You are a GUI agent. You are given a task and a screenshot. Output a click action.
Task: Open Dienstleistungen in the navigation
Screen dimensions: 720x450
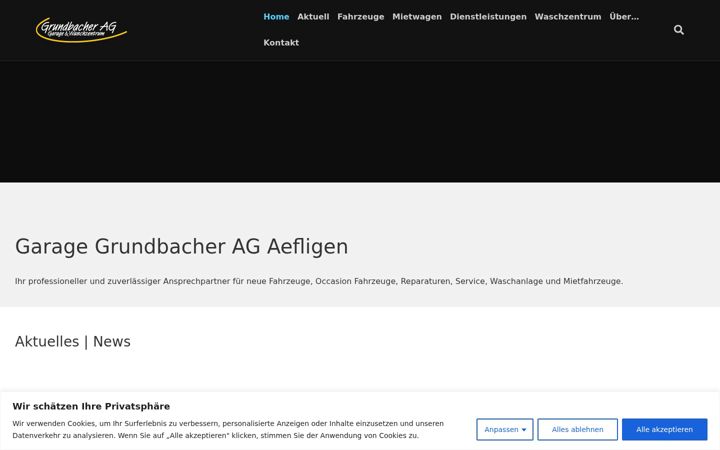488,17
